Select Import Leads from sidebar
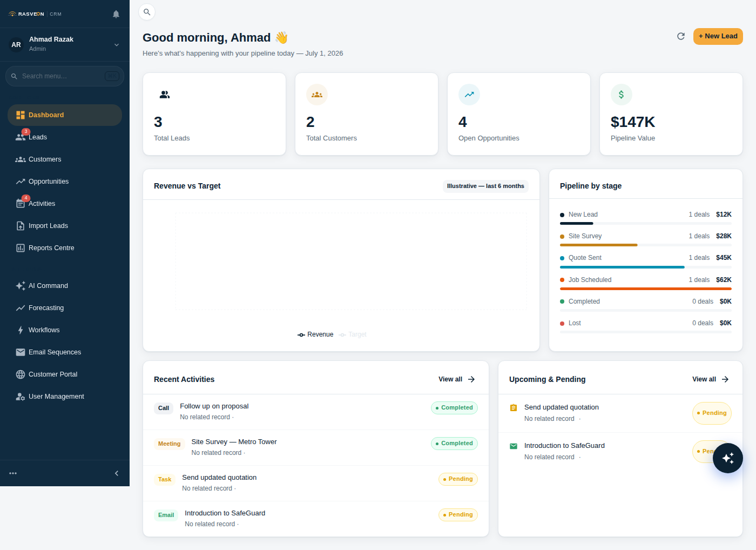 pos(65,226)
